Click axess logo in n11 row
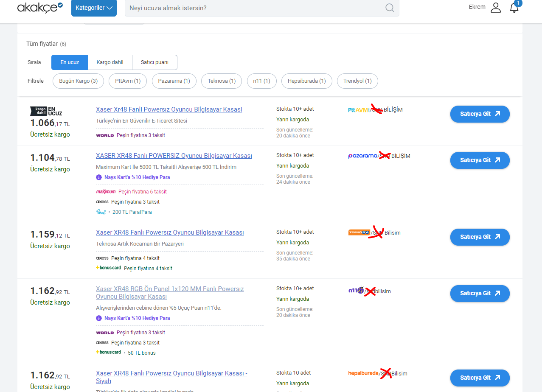The width and height of the screenshot is (542, 392). [102, 343]
